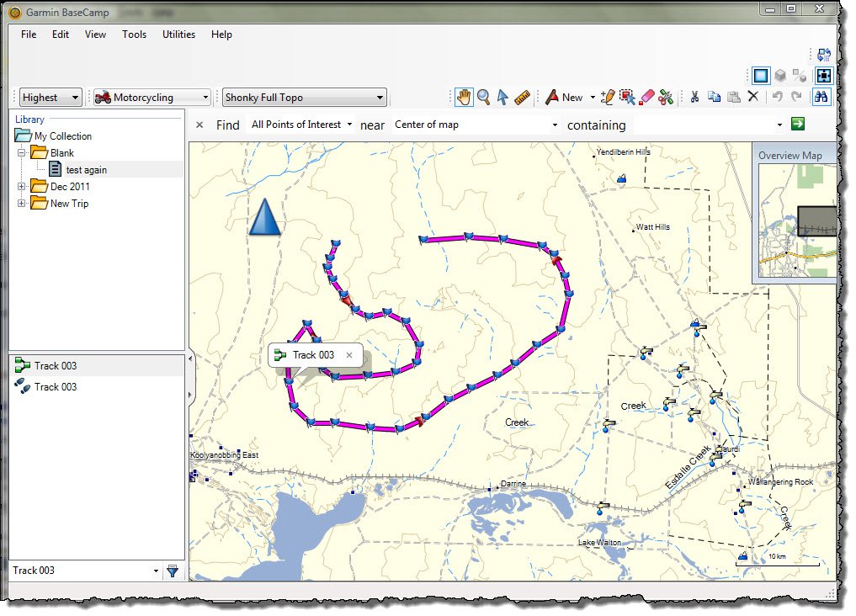
Task: Open the containing search text dropdown
Action: click(x=779, y=125)
